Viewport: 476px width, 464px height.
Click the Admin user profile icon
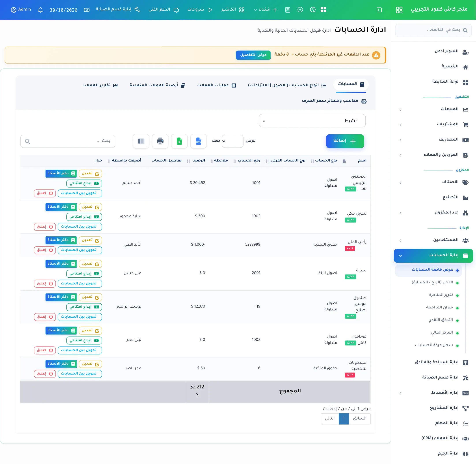pos(14,10)
